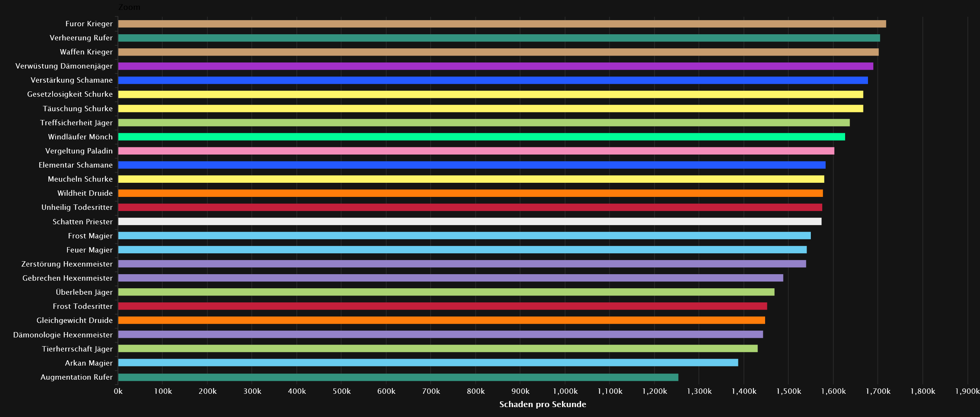Click the 'Zerstörung Hexenmeister' label text
This screenshot has width=980, height=417.
67,264
